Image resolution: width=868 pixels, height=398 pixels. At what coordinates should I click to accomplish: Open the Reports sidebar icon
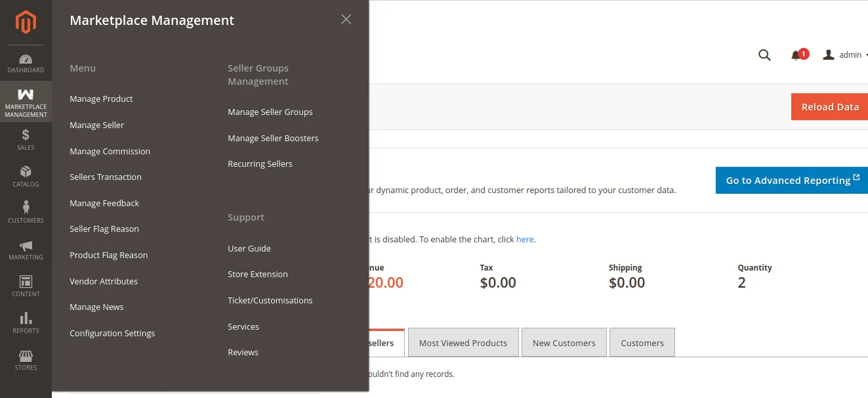pyautogui.click(x=26, y=322)
